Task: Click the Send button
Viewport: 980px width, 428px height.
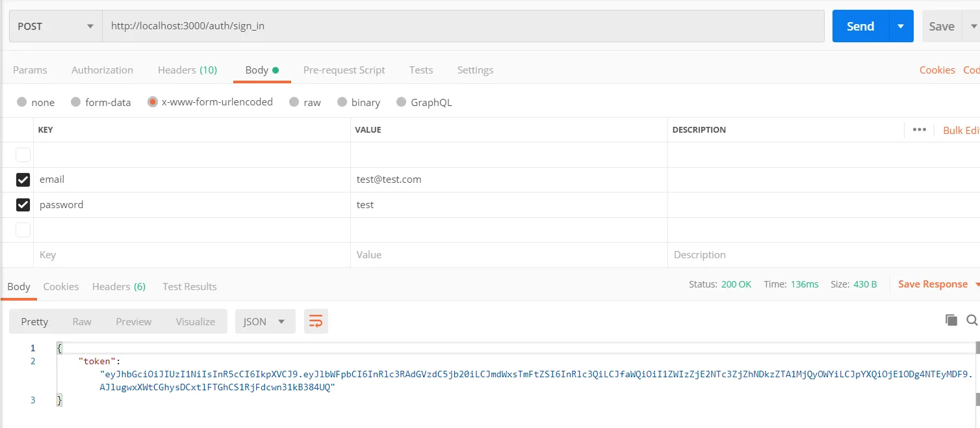Action: (x=860, y=26)
